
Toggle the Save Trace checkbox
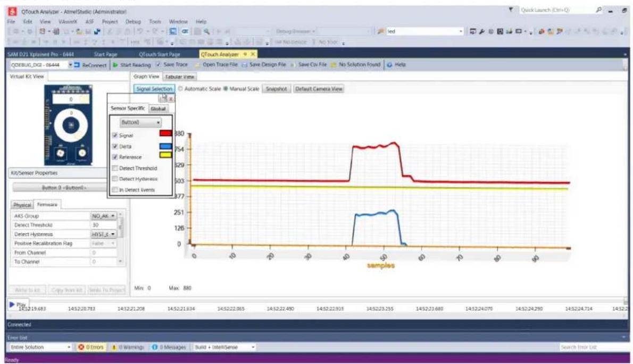159,64
